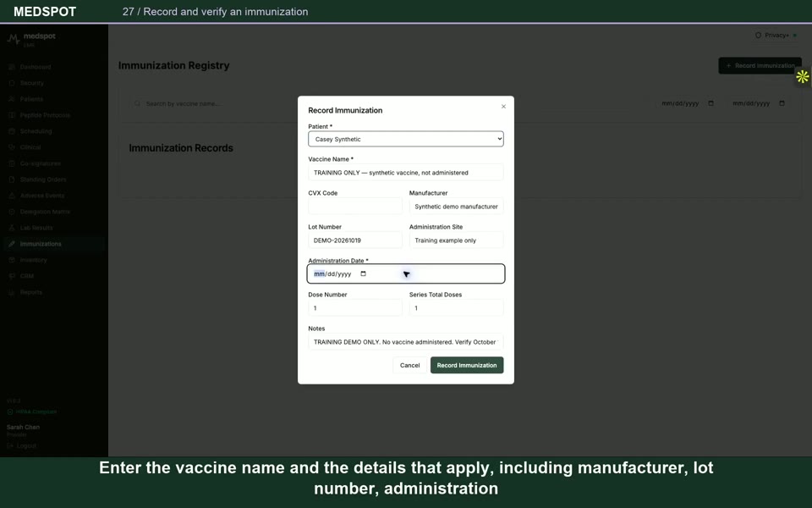Open the Administration Date calendar picker icon

click(x=363, y=273)
